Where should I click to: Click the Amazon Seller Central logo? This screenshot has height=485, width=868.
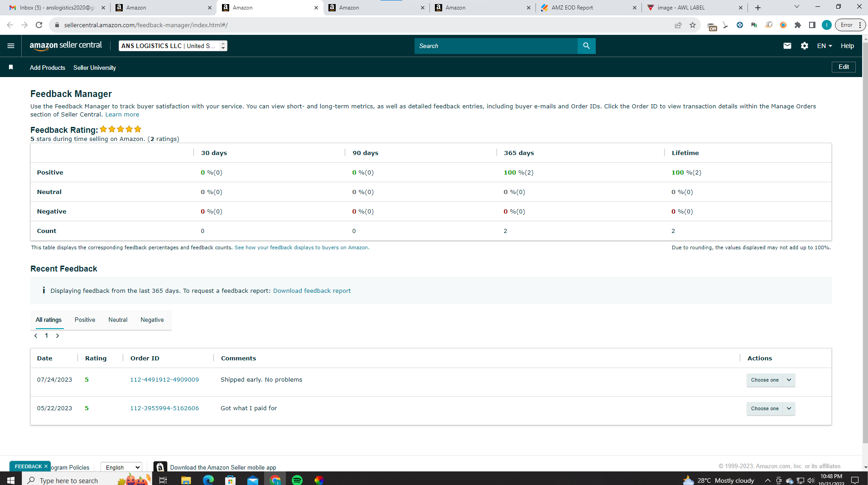66,46
